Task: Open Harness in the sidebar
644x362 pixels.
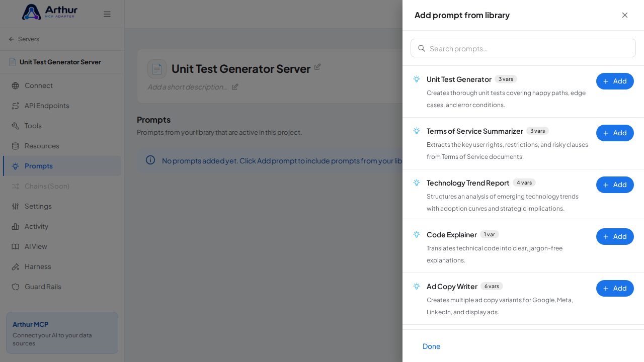Action: (x=62, y=266)
